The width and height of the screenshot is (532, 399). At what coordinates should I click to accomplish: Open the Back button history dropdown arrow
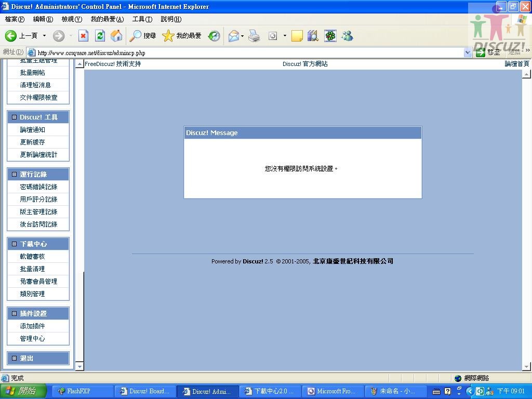[44, 36]
